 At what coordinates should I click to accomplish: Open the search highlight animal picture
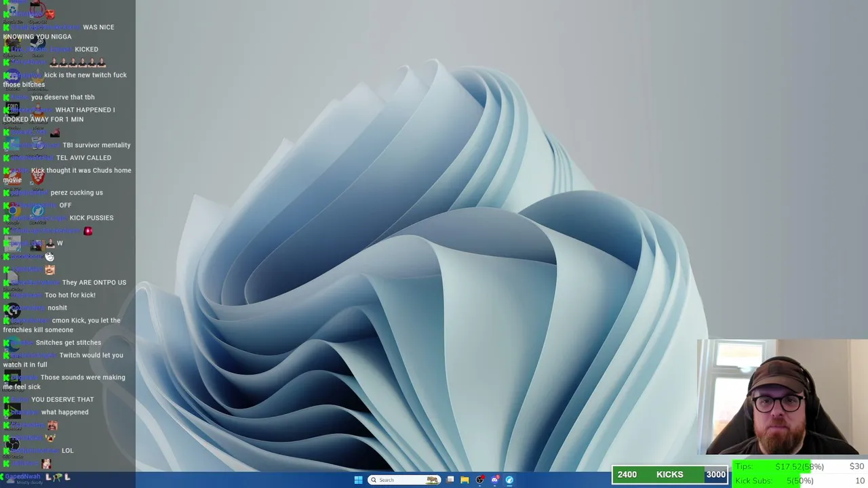coord(432,480)
